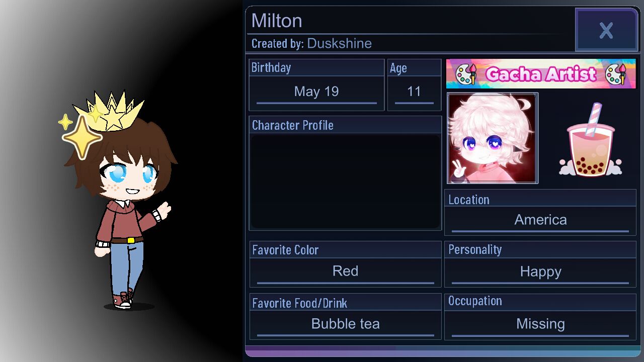This screenshot has width=644, height=362.
Task: Click inside the Character Profile text box
Action: click(345, 181)
